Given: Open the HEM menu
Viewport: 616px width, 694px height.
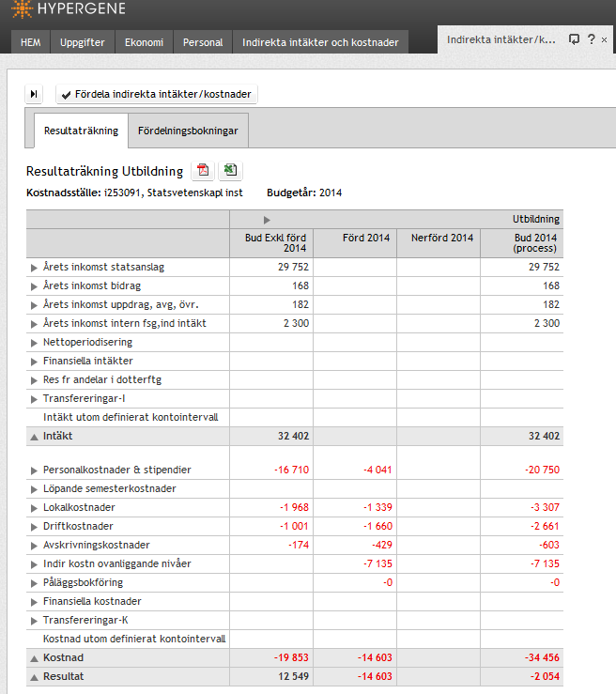Looking at the screenshot, I should 31,42.
